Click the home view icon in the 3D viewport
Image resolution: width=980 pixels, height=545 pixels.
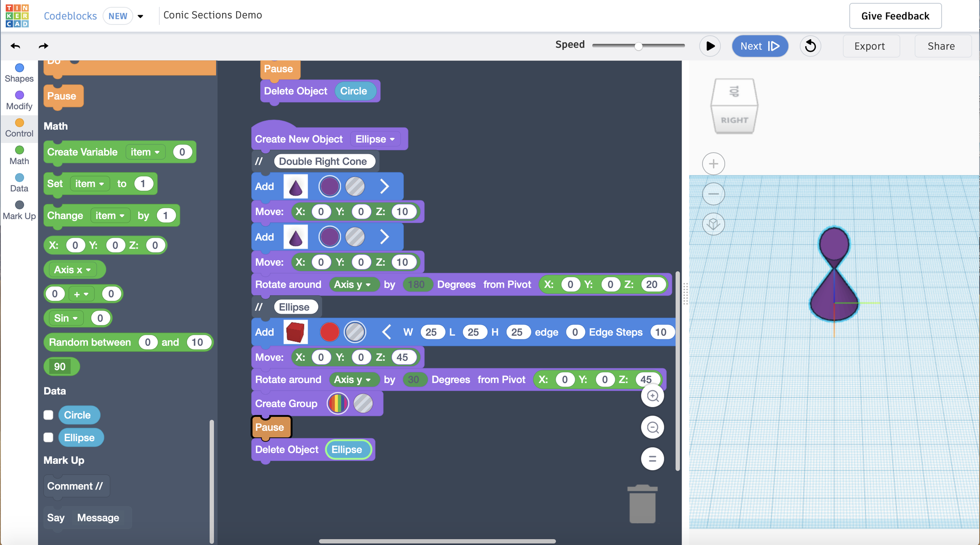[713, 224]
